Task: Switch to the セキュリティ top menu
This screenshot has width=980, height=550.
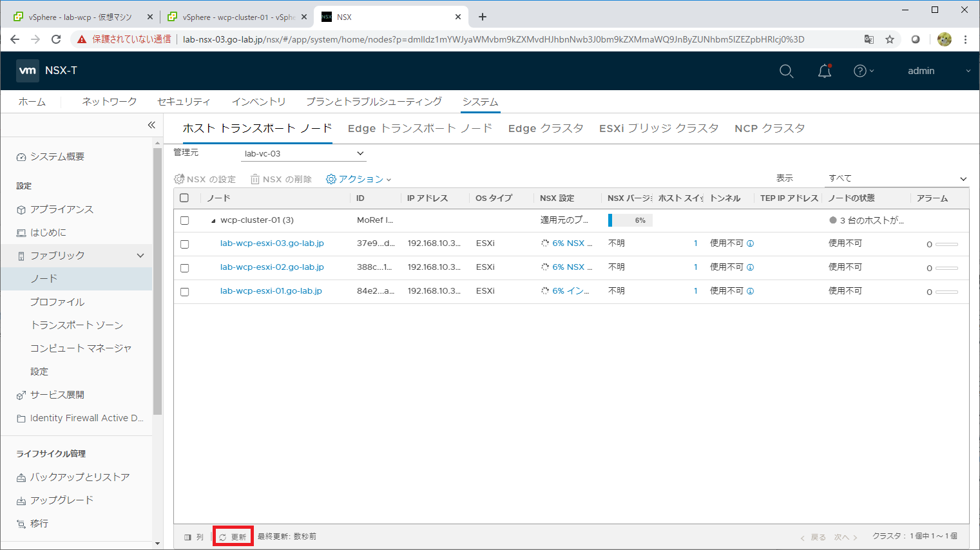Action: (184, 102)
